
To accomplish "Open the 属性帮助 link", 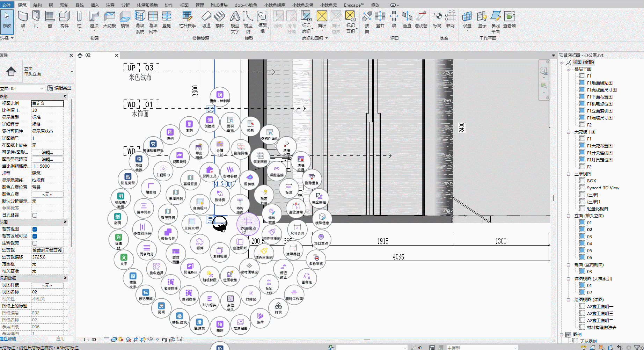I will 8,338.
